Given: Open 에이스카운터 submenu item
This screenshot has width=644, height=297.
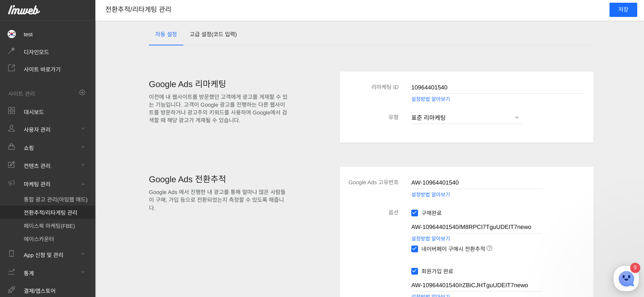Looking at the screenshot, I should pos(39,239).
